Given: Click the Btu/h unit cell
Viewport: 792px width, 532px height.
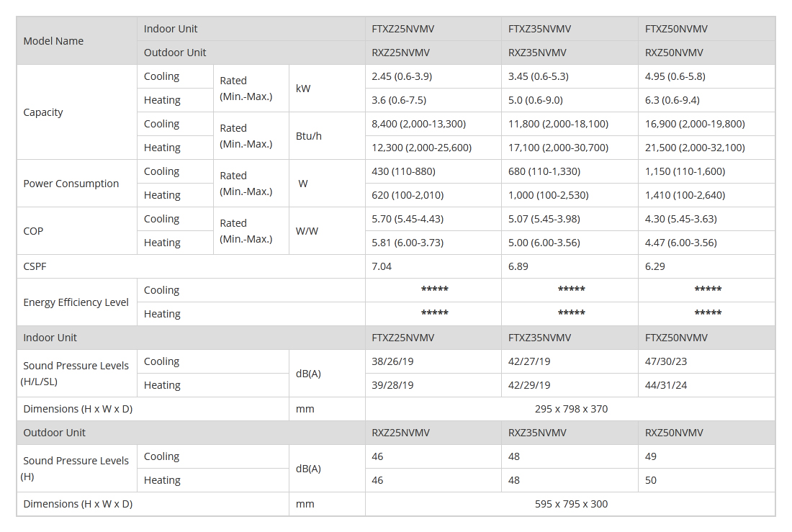Looking at the screenshot, I should pos(309,136).
